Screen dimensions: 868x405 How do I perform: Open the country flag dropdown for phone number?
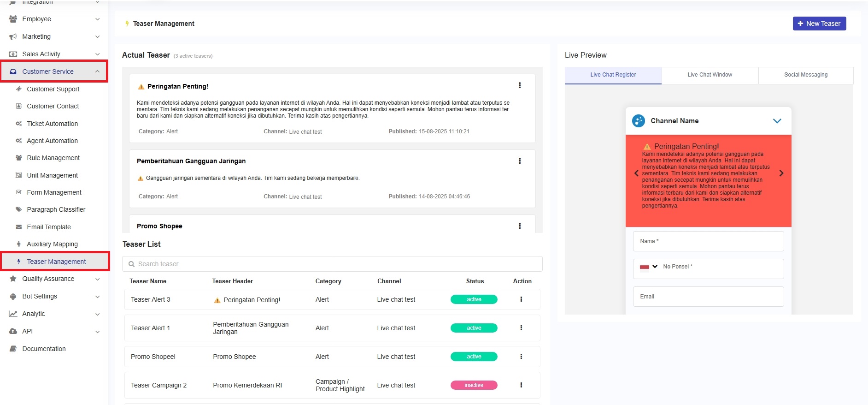point(649,267)
